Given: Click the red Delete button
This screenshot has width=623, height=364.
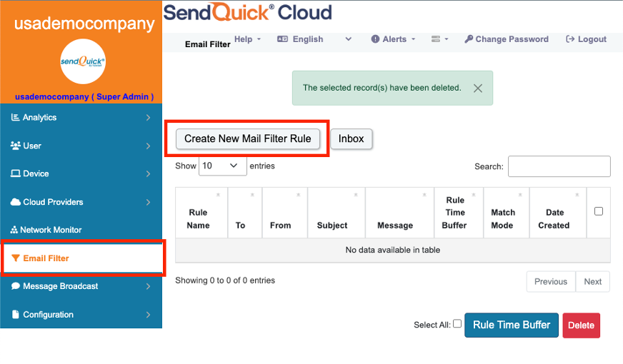Looking at the screenshot, I should click(581, 325).
